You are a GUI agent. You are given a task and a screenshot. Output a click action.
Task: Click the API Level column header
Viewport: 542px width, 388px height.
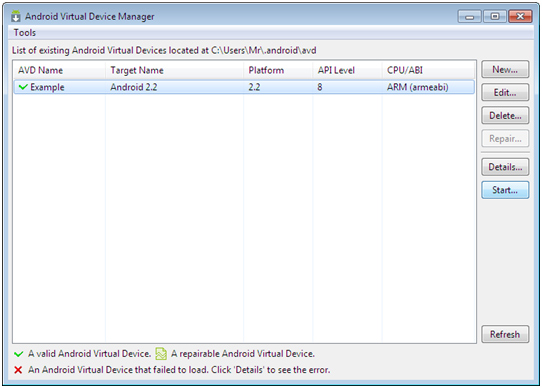(x=347, y=70)
